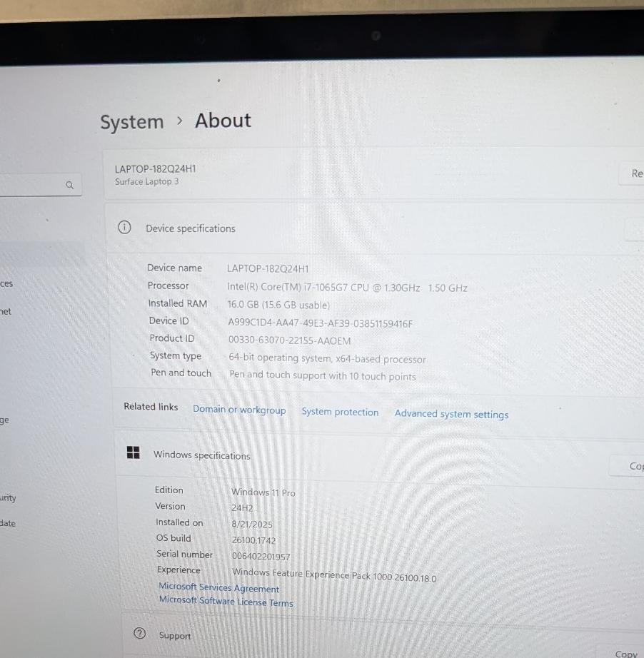The height and width of the screenshot is (658, 644).
Task: Click the Product ID label
Action: [172, 338]
